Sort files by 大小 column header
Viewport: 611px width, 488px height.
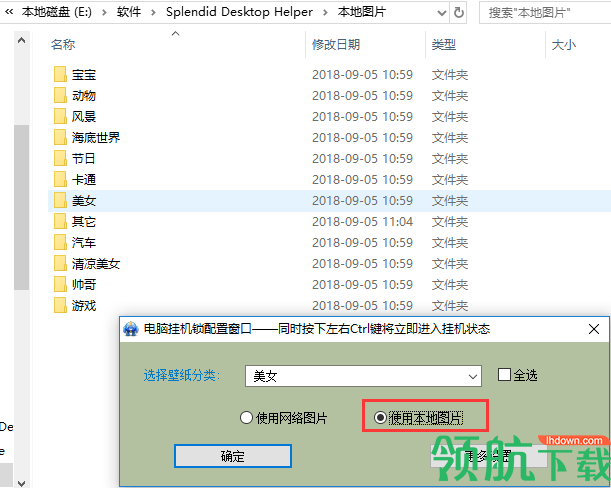pos(564,45)
